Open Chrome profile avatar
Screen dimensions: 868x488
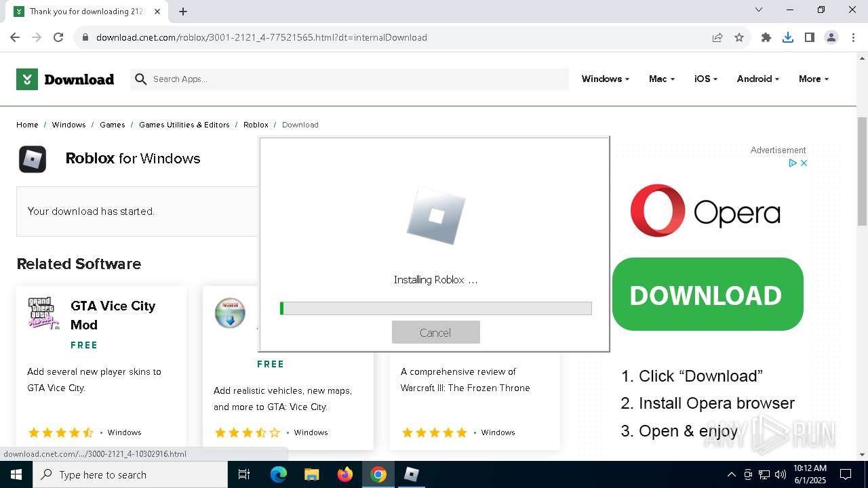[831, 37]
